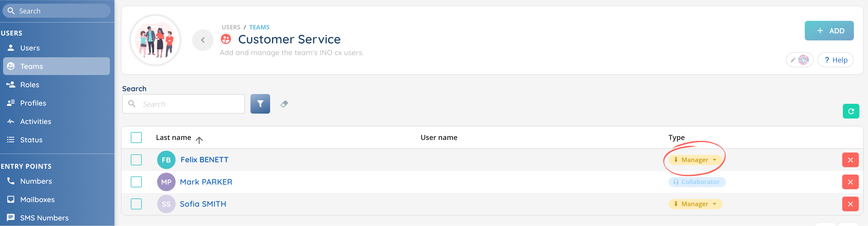868x226 pixels.
Task: Go back using the left chevron button
Action: 203,40
